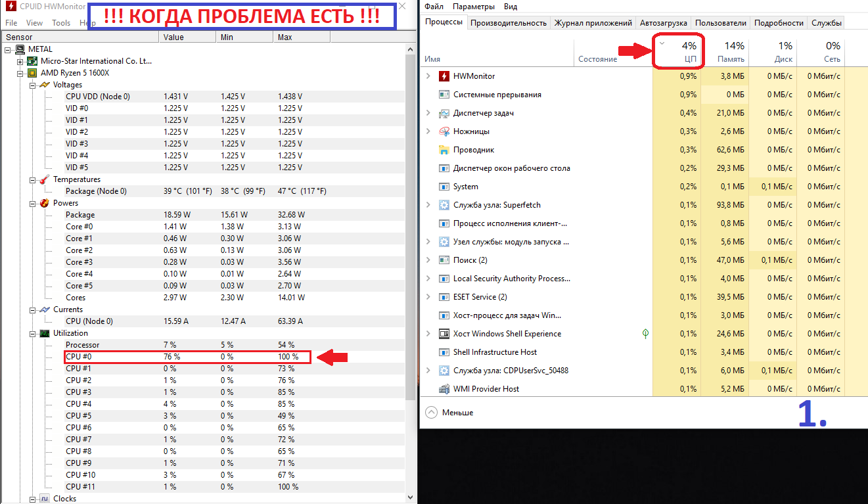Select the Package (Node 0) temperature row

coord(203,191)
